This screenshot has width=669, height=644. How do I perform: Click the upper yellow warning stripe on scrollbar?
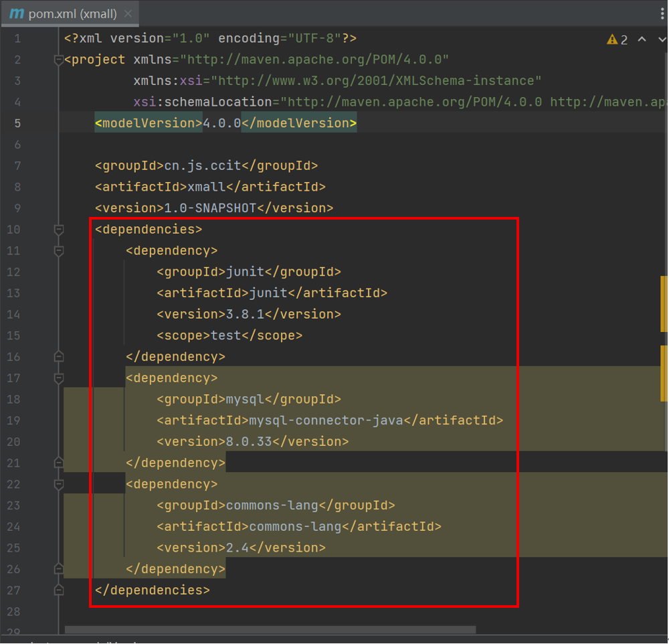point(664,304)
